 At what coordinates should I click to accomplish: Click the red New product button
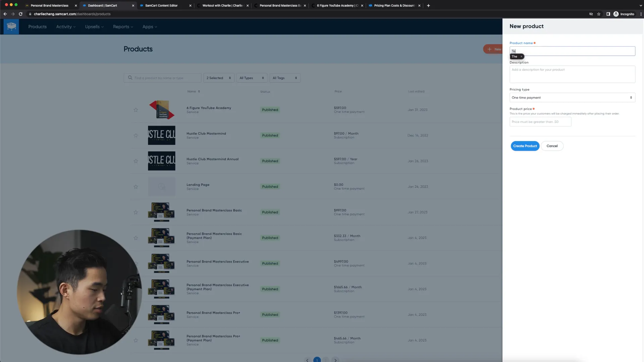pos(493,49)
